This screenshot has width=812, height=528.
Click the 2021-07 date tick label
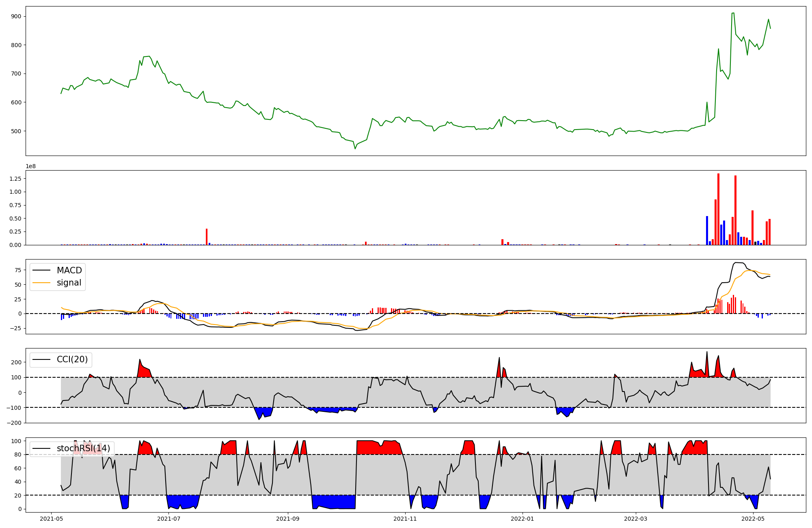point(168,519)
